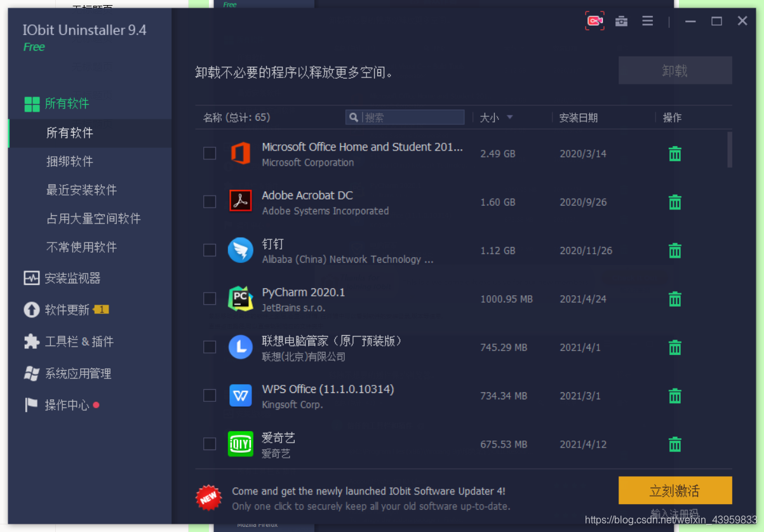Click the Microsoft Office app icon
764x532 pixels.
241,154
